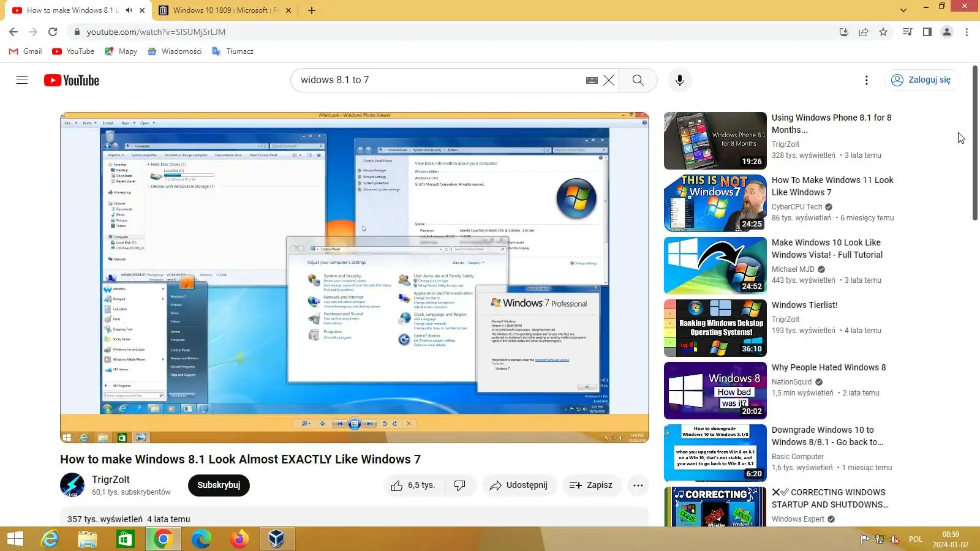Viewport: 980px width, 551px height.
Task: Click the address bar URL
Action: (x=156, y=32)
